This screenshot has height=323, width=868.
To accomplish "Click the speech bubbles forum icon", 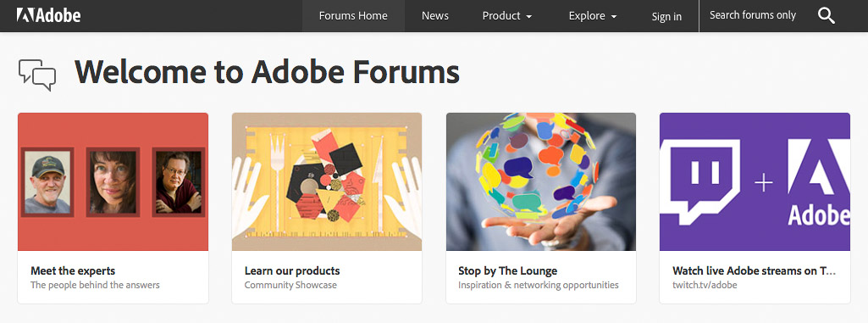I will click(37, 75).
